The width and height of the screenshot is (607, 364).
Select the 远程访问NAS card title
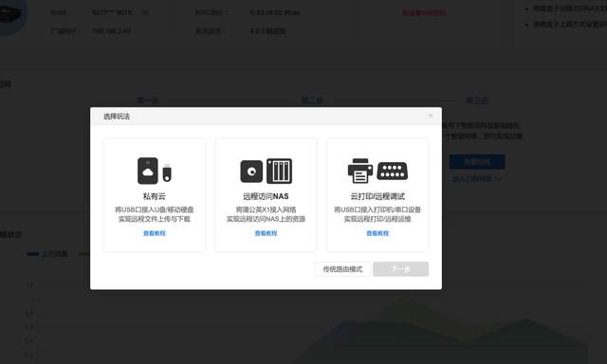[x=266, y=196]
